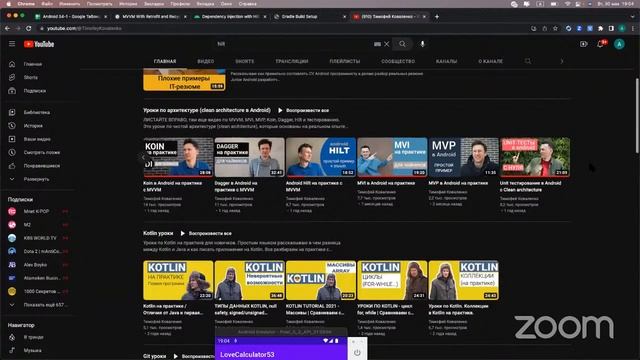Open the Плохие примеры IT-резюме thumbnail
This screenshot has height=360, width=640.
pyautogui.click(x=184, y=80)
